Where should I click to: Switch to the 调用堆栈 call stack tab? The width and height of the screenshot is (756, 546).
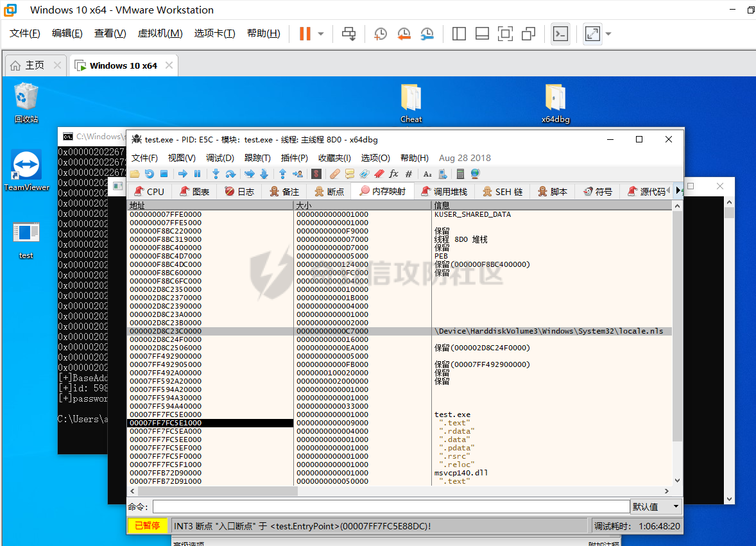point(444,191)
